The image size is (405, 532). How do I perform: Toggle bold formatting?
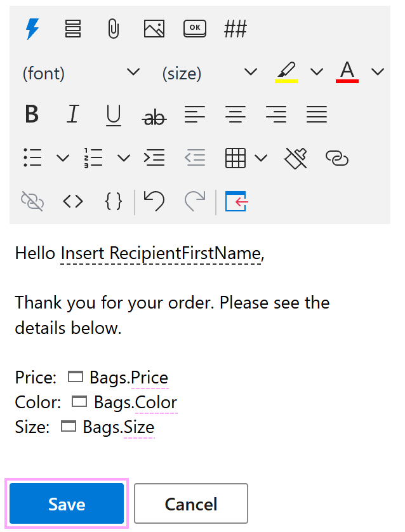click(32, 114)
